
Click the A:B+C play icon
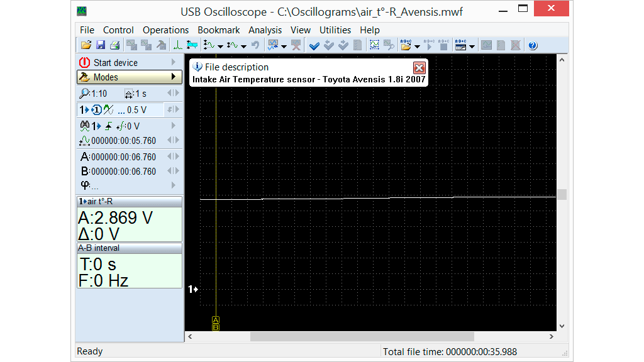(429, 45)
